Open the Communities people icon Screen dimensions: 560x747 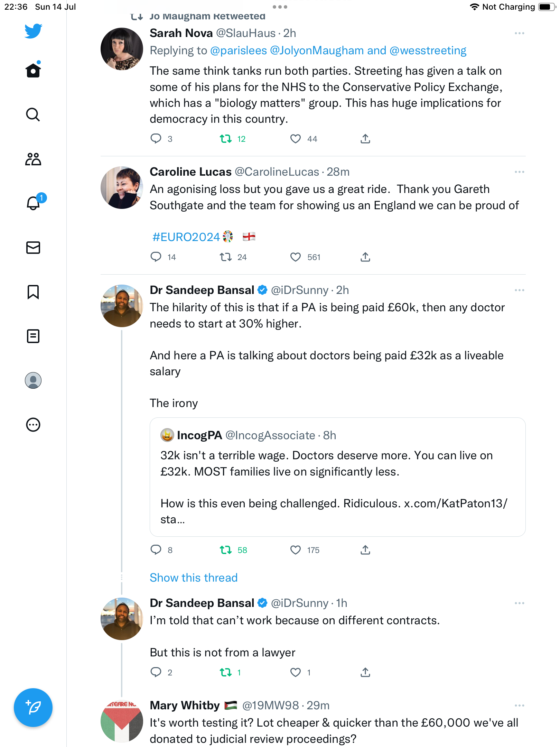[33, 159]
